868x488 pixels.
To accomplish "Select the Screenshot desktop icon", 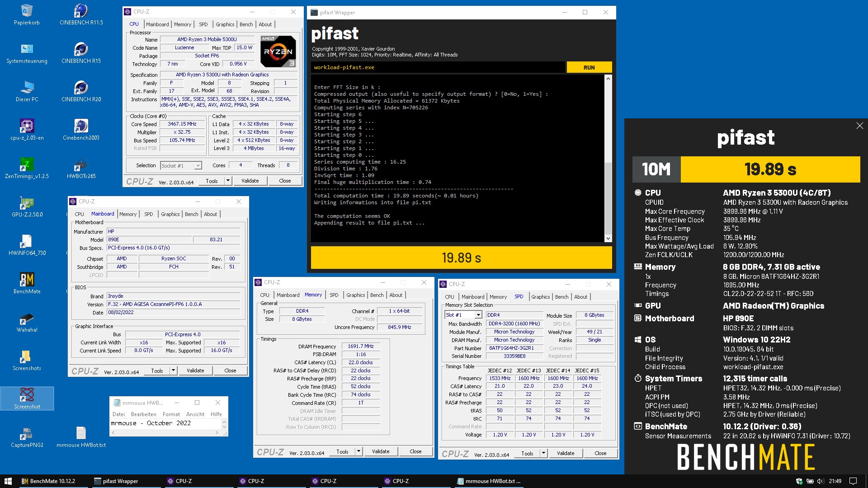I will [x=27, y=399].
